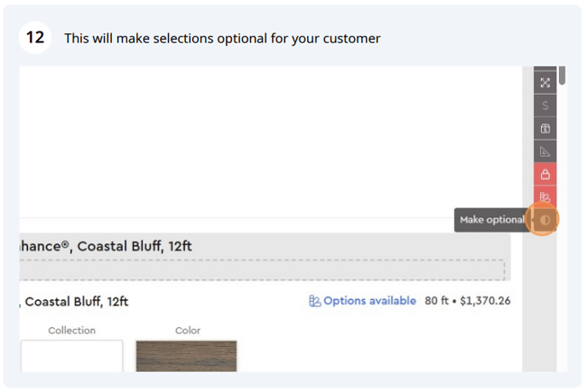Screen dimensions: 587x392
Task: Select the boxed price package icon
Action: click(545, 129)
